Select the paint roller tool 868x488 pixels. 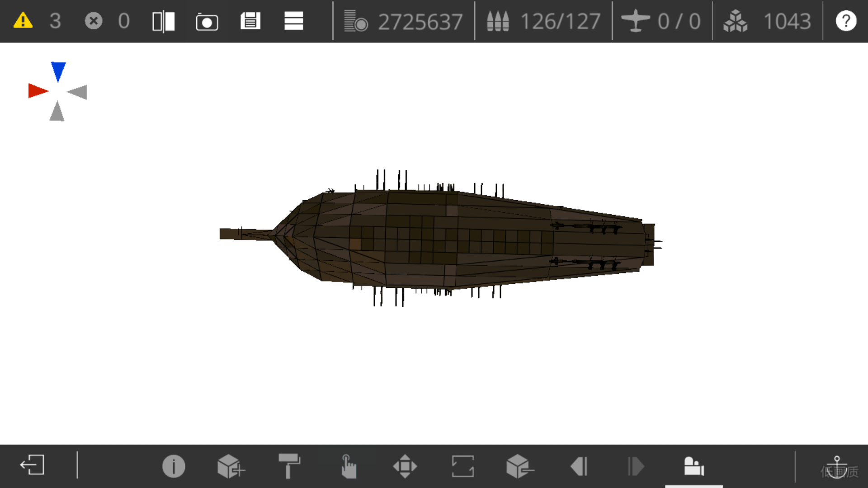[289, 466]
